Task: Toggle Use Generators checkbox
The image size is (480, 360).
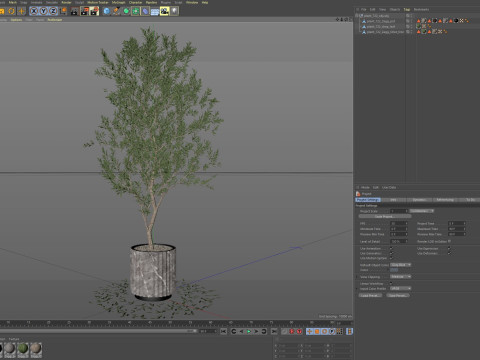Action: pos(391,253)
